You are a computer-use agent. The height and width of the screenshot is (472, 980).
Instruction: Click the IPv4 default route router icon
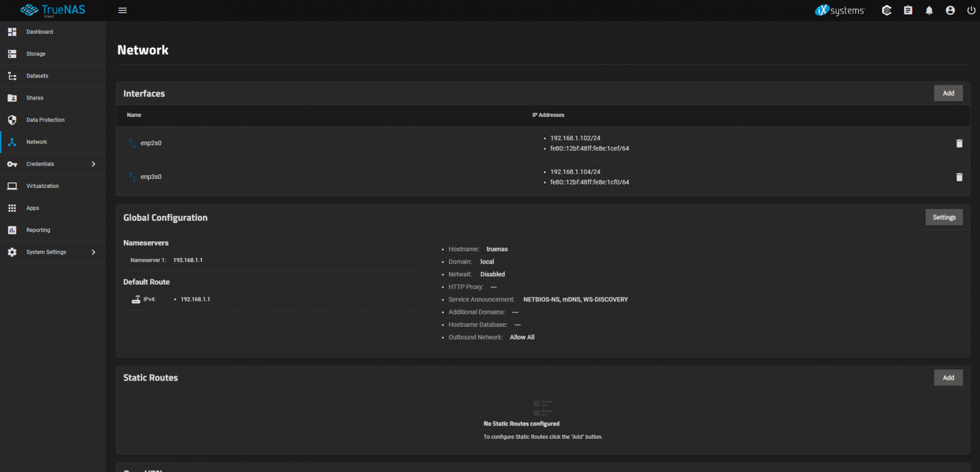coord(136,299)
